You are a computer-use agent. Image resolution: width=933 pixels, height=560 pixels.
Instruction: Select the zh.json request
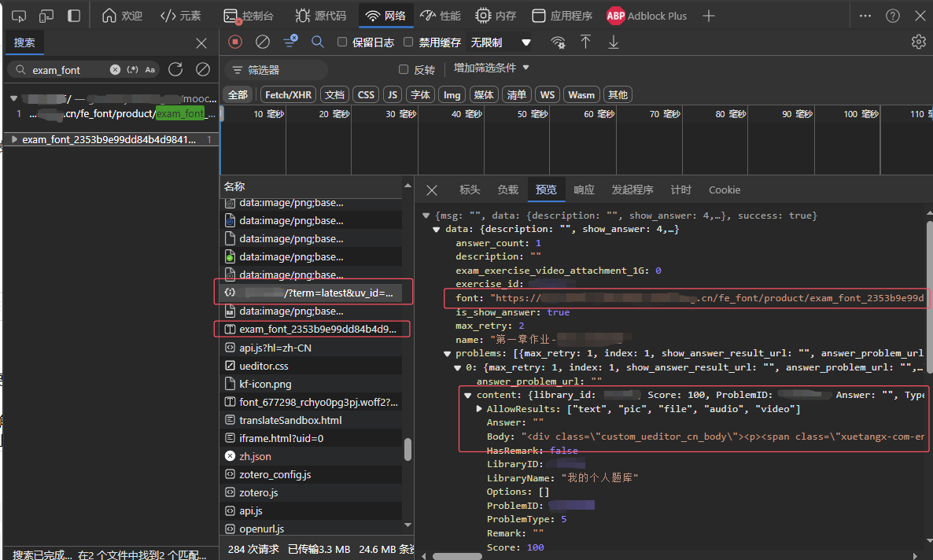coord(256,456)
